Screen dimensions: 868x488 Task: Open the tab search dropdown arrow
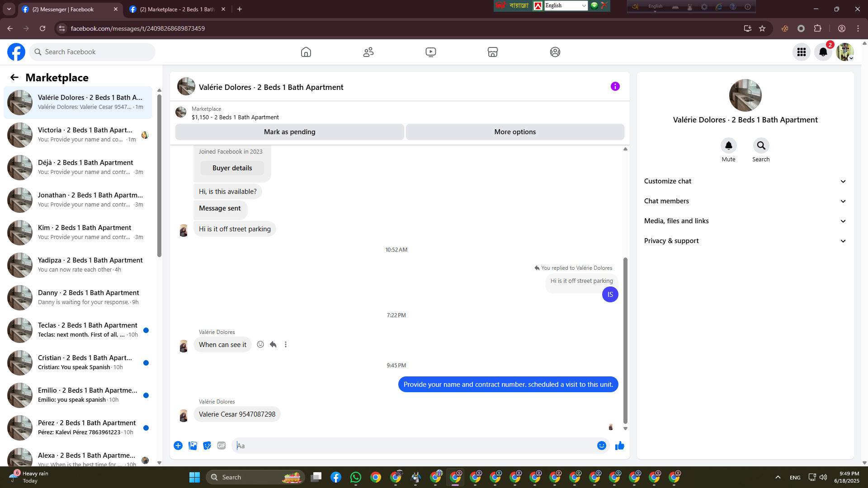[9, 9]
